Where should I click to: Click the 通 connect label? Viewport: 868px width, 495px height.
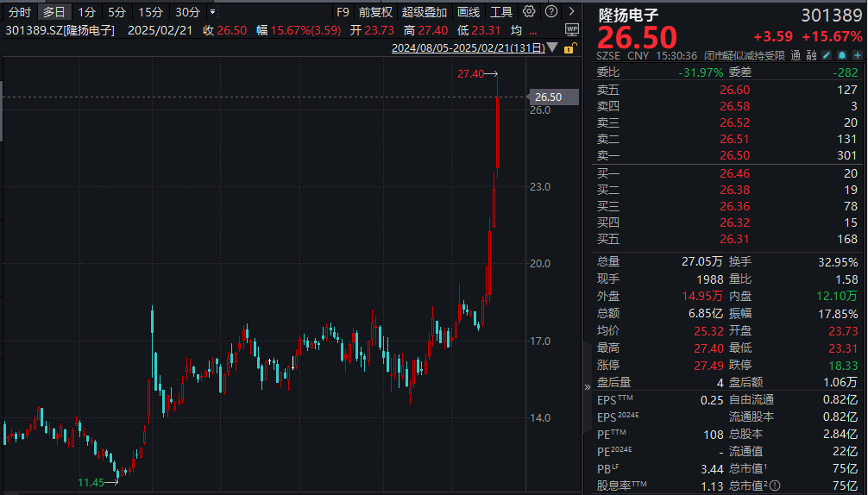click(x=796, y=55)
